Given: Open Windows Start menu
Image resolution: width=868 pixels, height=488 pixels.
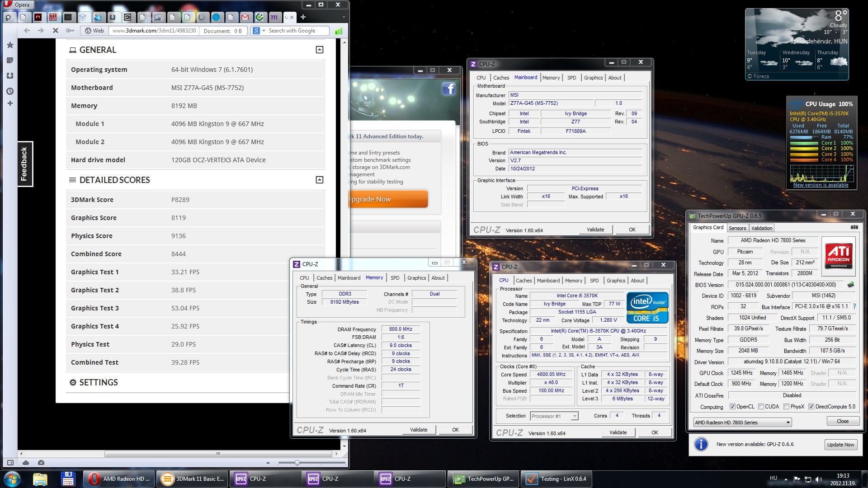Looking at the screenshot, I should pos(12,479).
